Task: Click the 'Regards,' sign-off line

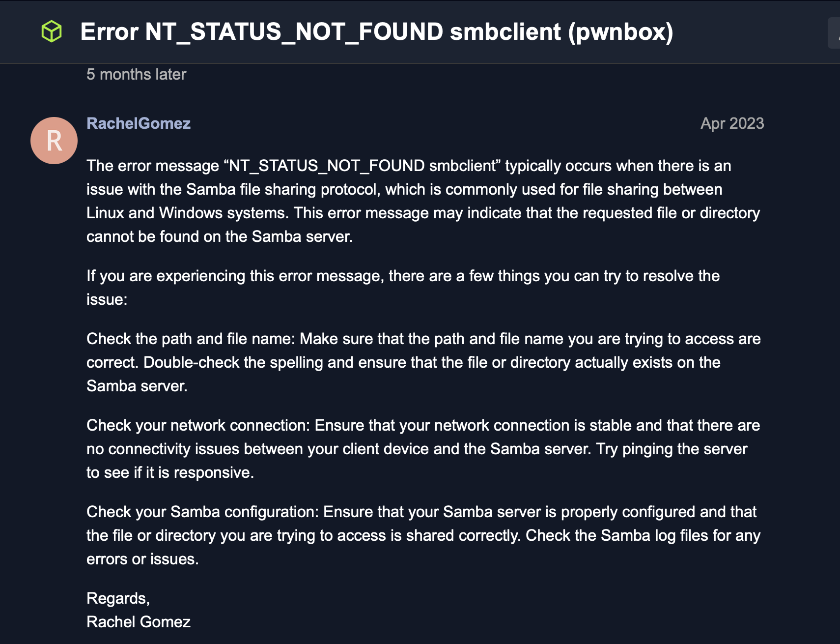Action: [118, 599]
